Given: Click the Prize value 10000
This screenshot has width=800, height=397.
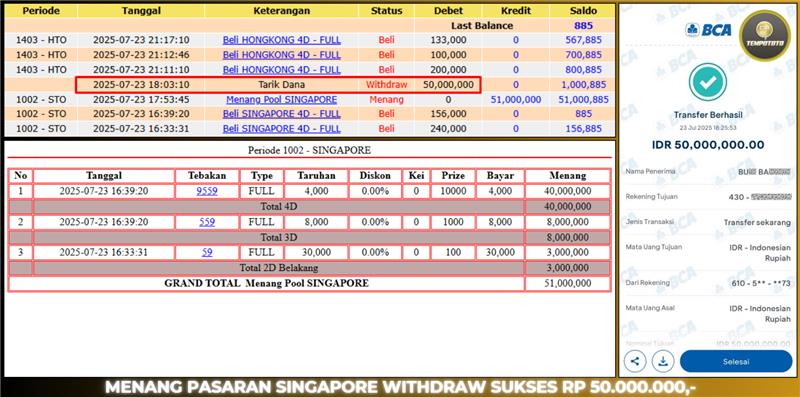Looking at the screenshot, I should [453, 191].
